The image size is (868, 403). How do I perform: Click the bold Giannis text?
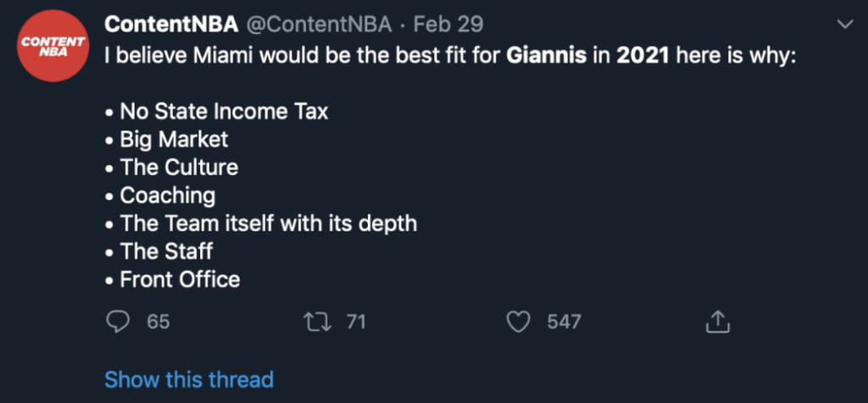pyautogui.click(x=547, y=57)
